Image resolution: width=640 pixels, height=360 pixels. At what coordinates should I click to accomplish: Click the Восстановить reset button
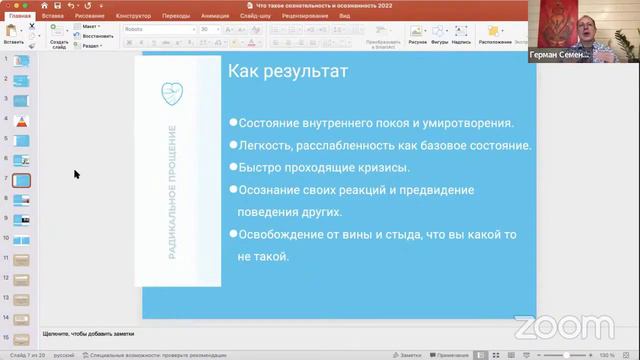click(x=93, y=36)
